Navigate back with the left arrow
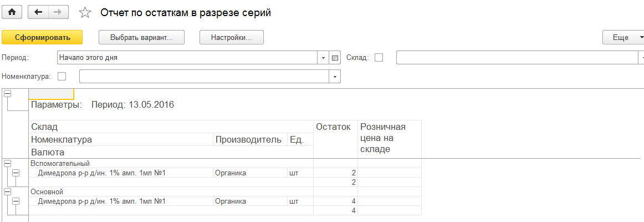This screenshot has width=644, height=222. [x=38, y=12]
